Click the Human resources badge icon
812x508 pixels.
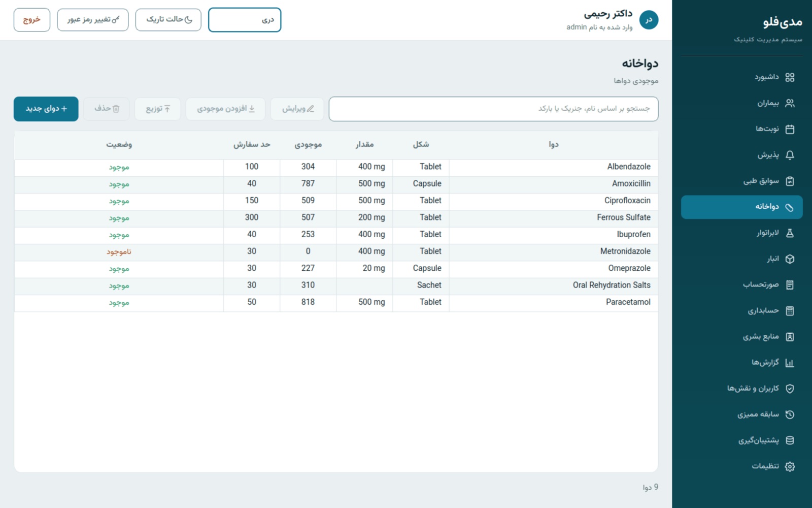(x=790, y=337)
